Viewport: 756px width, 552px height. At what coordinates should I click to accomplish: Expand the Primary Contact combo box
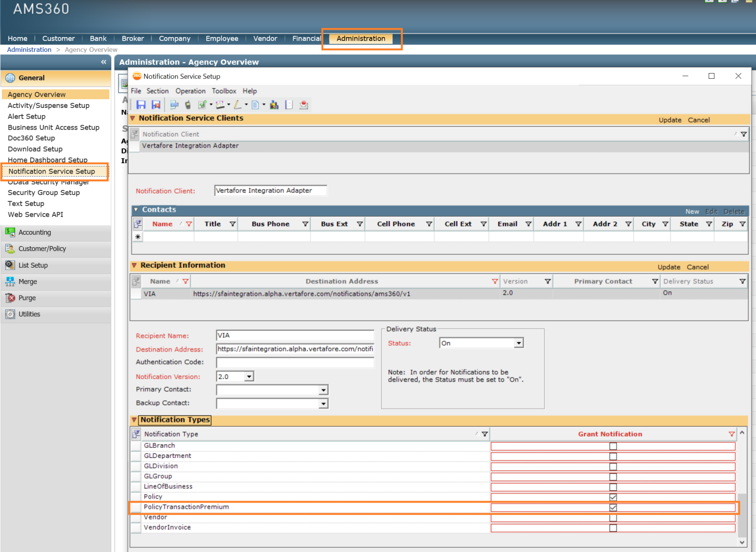point(323,390)
